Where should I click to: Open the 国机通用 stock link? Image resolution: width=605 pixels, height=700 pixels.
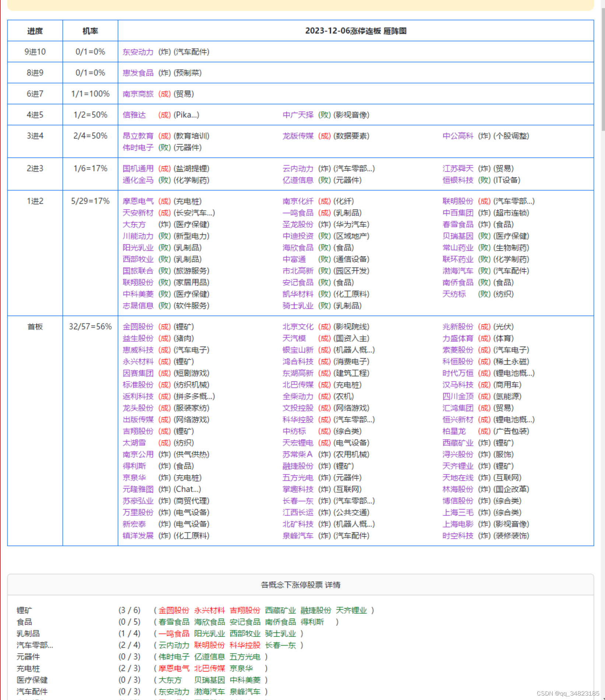(x=138, y=168)
